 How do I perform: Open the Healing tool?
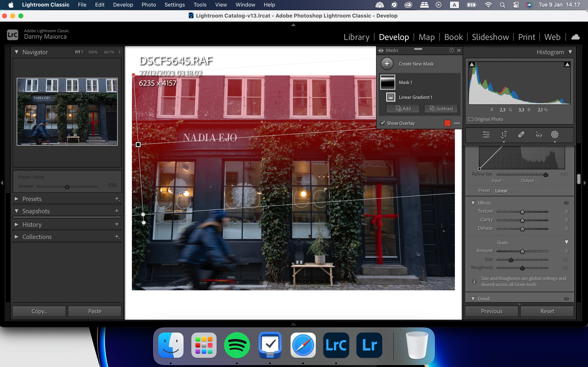521,135
